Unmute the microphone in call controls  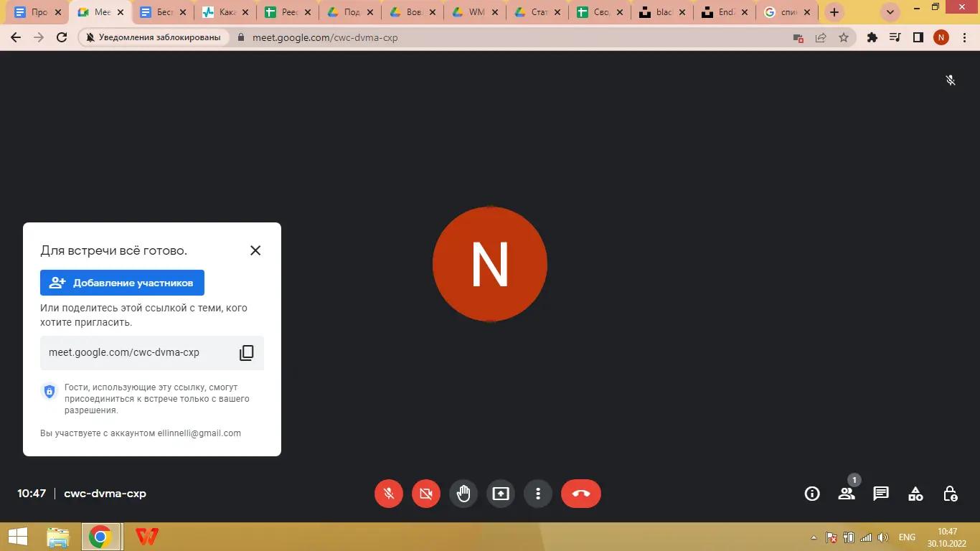pos(389,494)
